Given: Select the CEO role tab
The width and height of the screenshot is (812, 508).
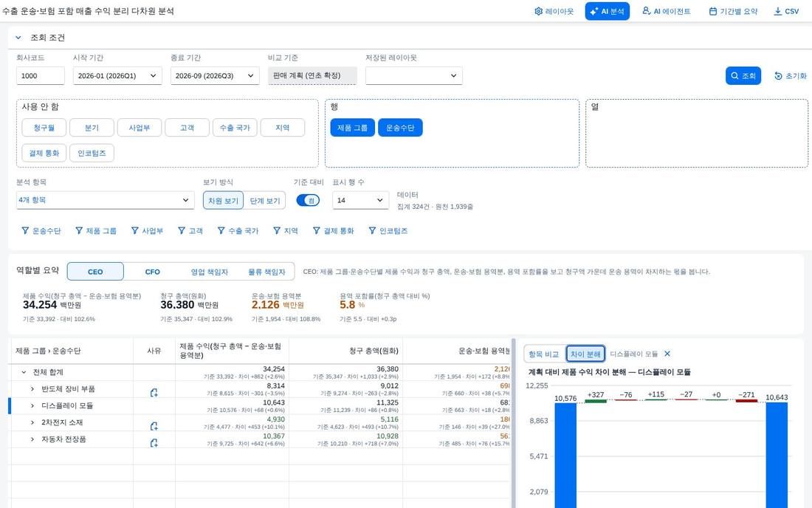Looking at the screenshot, I should [95, 272].
